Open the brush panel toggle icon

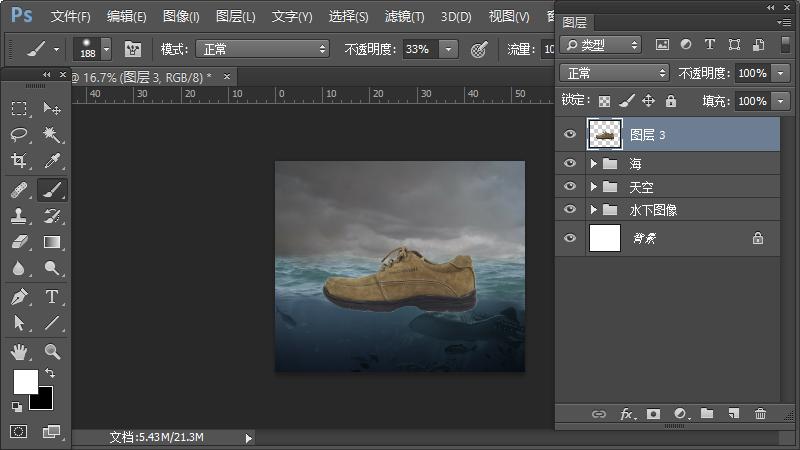pos(133,49)
